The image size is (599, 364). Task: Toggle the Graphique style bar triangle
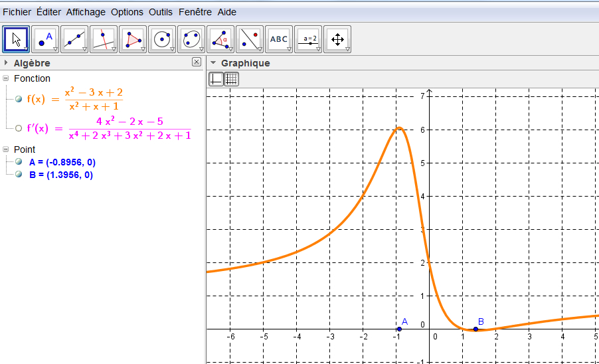click(213, 63)
